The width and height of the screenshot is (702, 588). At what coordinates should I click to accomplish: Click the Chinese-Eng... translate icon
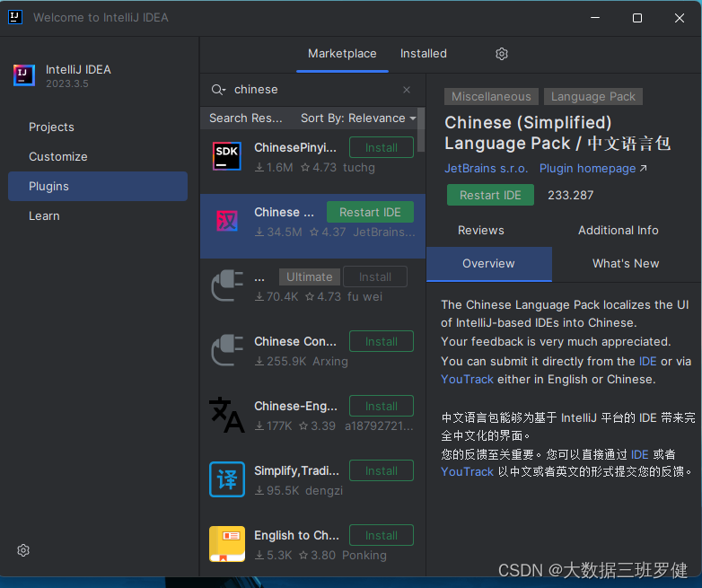pos(227,415)
